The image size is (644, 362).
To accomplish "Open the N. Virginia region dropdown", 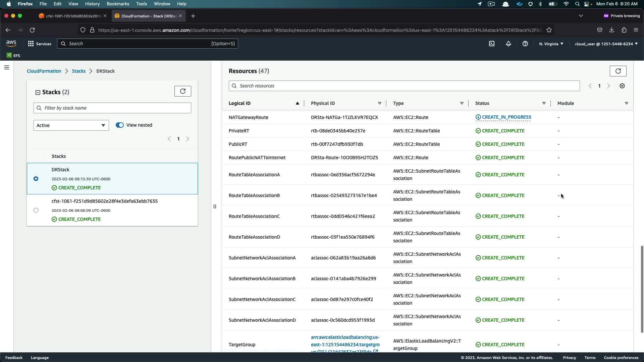I will click(x=551, y=44).
